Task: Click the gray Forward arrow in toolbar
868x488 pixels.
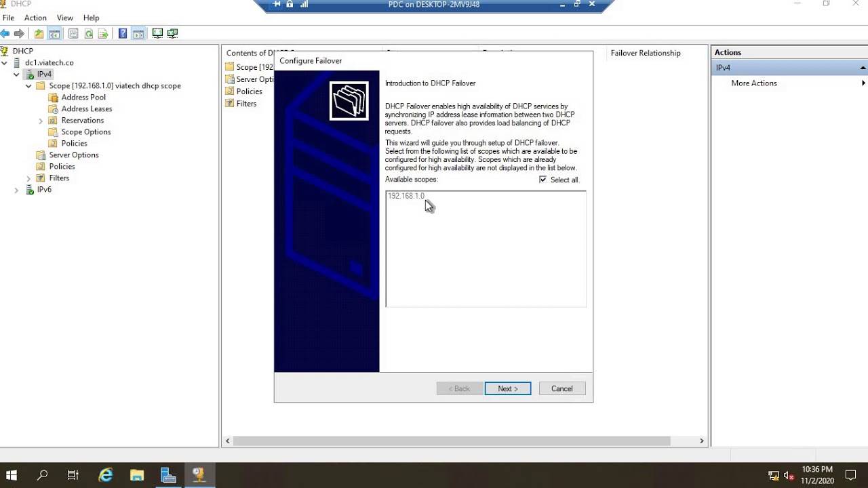Action: pyautogui.click(x=19, y=33)
